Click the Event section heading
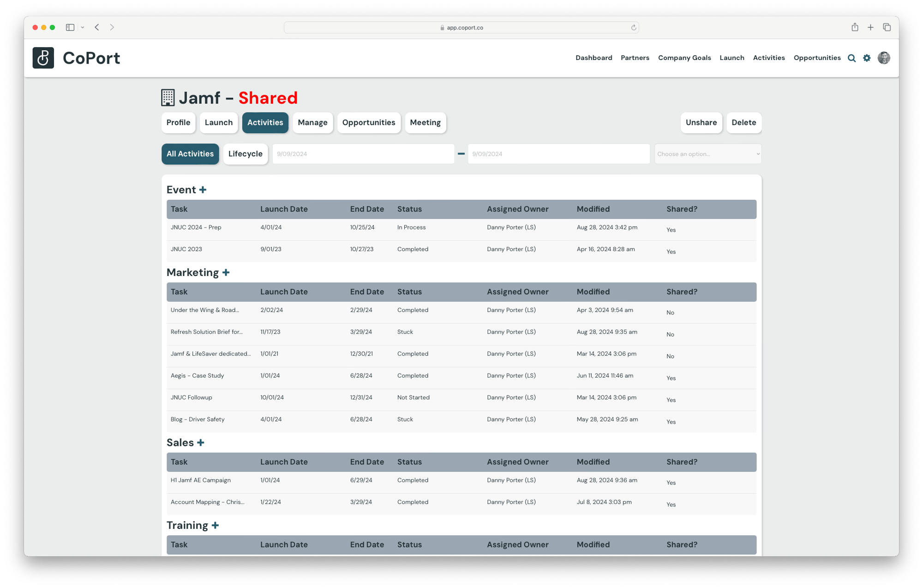 181,190
